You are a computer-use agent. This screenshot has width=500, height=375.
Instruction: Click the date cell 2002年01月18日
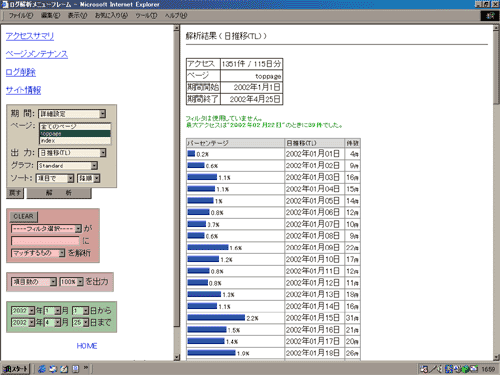click(314, 353)
